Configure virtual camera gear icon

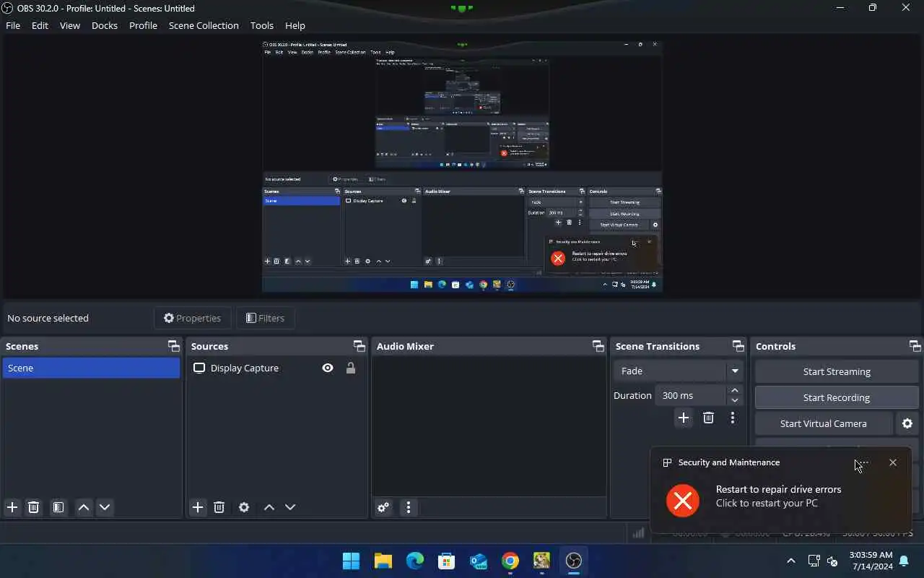[x=907, y=423]
